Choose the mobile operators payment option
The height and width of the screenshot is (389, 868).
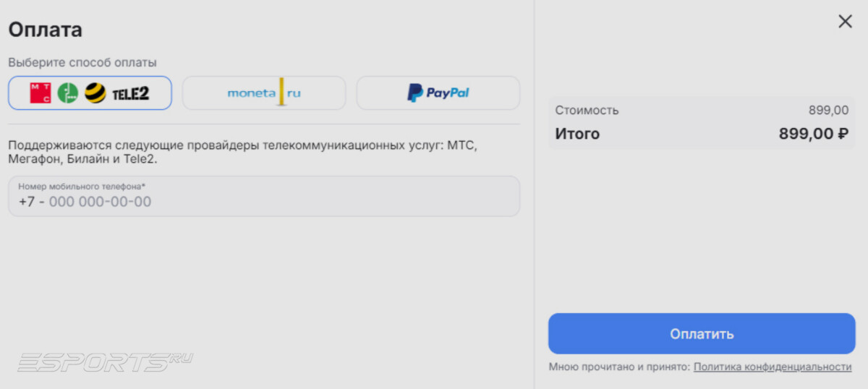coord(90,93)
